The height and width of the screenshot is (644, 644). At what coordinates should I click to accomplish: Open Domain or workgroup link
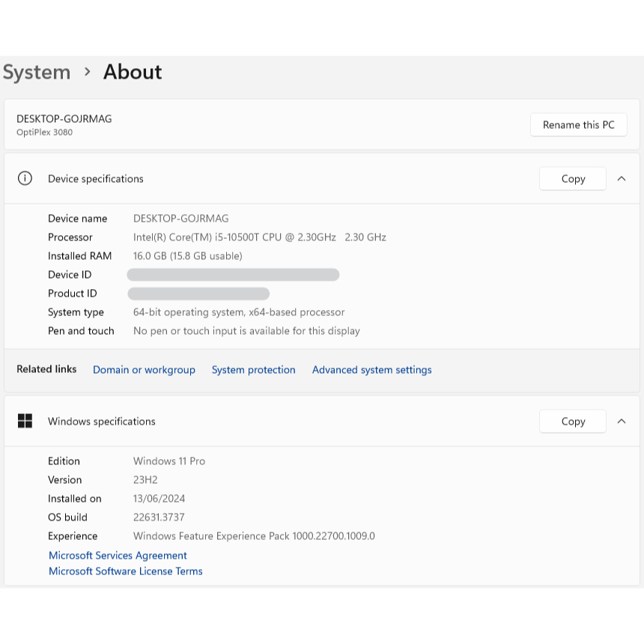point(144,370)
